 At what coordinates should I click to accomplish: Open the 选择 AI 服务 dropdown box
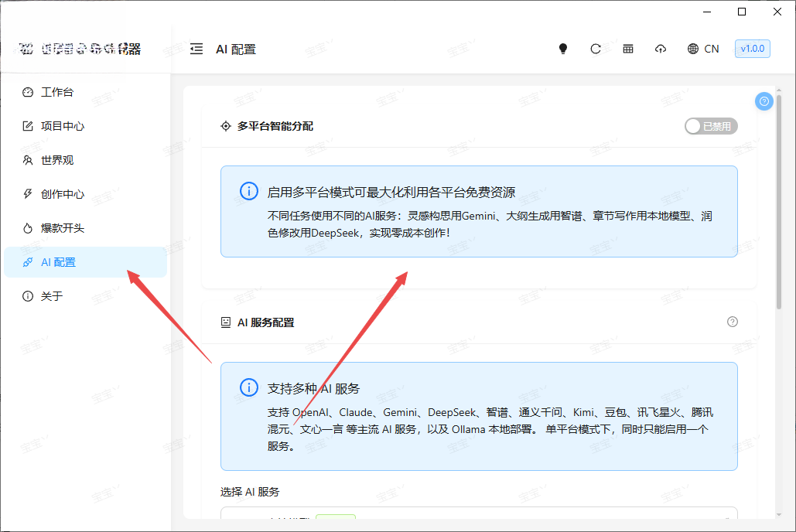pos(479,513)
